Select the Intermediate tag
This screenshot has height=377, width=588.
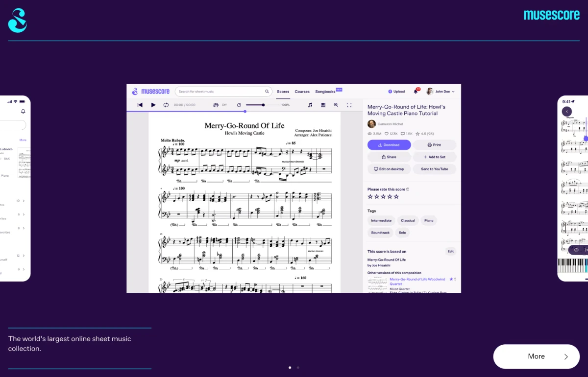(381, 221)
